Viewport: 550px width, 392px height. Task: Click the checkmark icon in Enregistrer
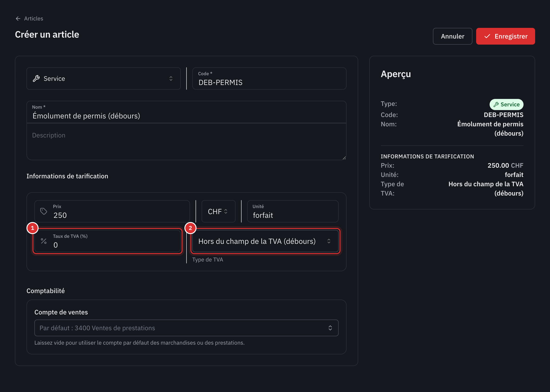click(x=487, y=36)
